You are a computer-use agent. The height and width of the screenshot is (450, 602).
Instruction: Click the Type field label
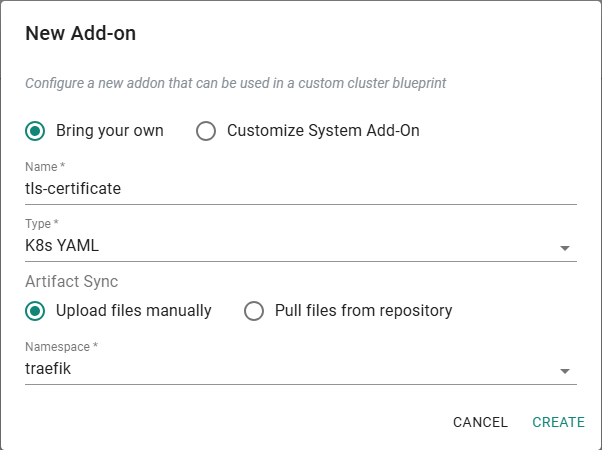[41, 222]
